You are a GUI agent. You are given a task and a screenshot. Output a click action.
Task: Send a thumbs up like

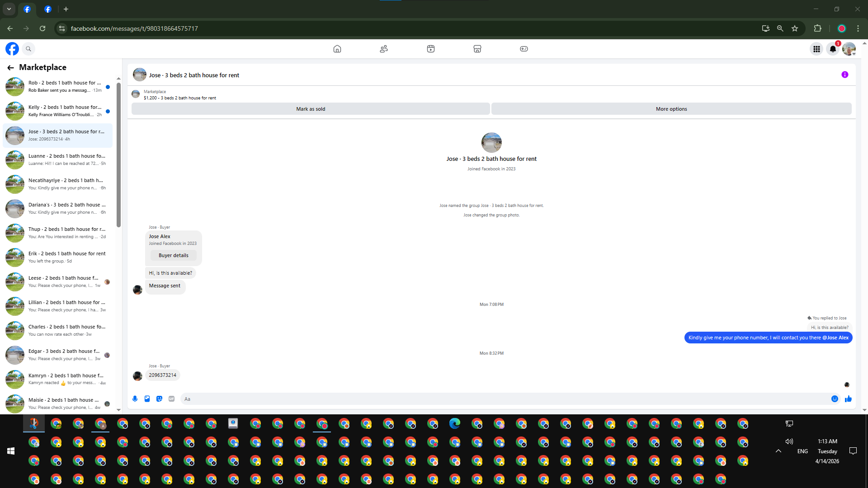tap(848, 399)
